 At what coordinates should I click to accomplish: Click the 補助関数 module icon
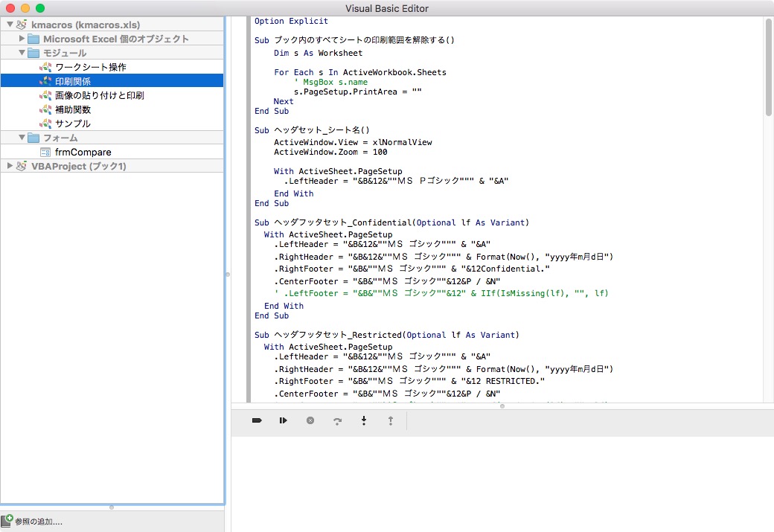pos(45,109)
